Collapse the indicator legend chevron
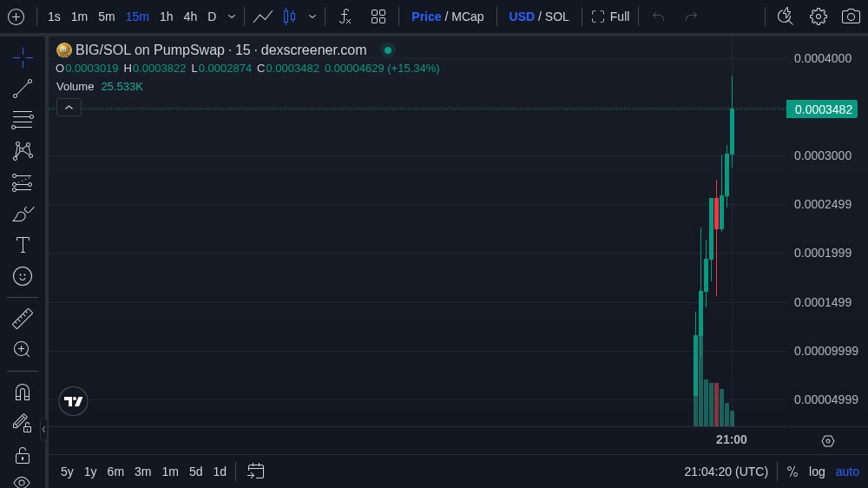The height and width of the screenshot is (488, 868). tap(69, 107)
